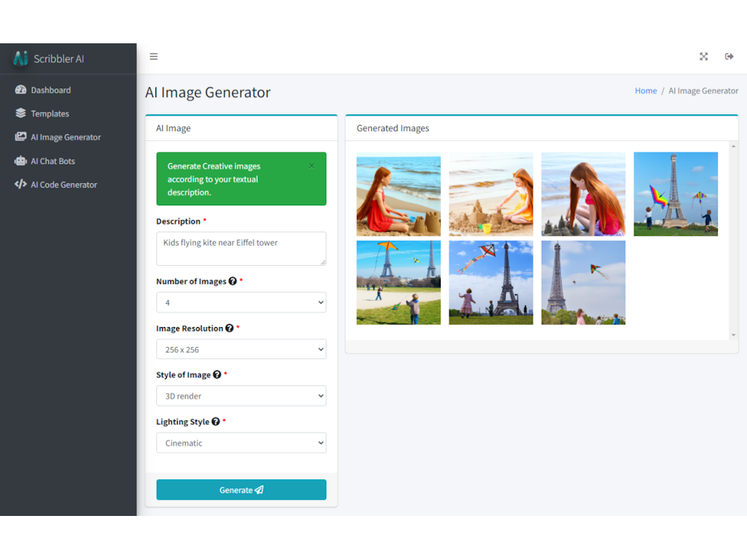This screenshot has height=560, width=747.
Task: Click the help icon beside Lighting Style
Action: point(214,421)
